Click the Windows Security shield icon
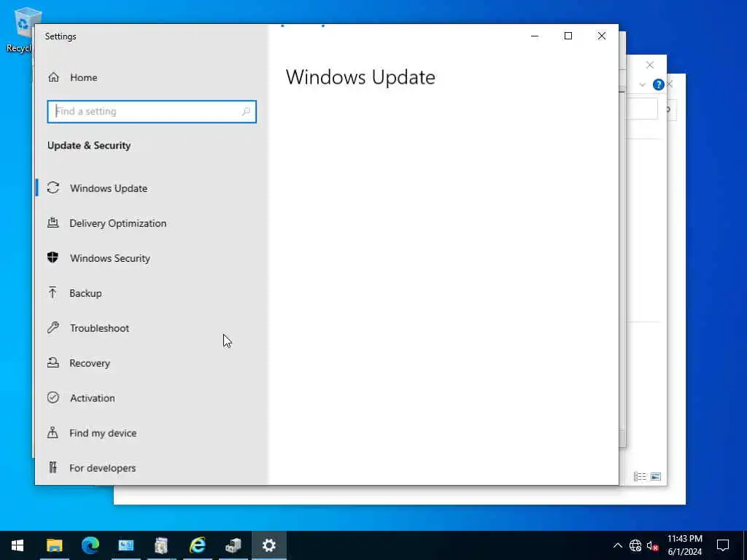 point(53,257)
